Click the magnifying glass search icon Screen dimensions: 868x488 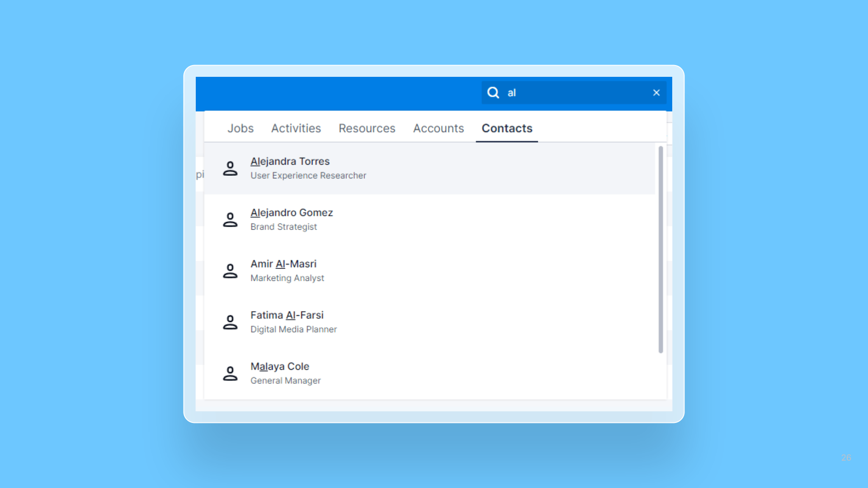click(x=493, y=93)
